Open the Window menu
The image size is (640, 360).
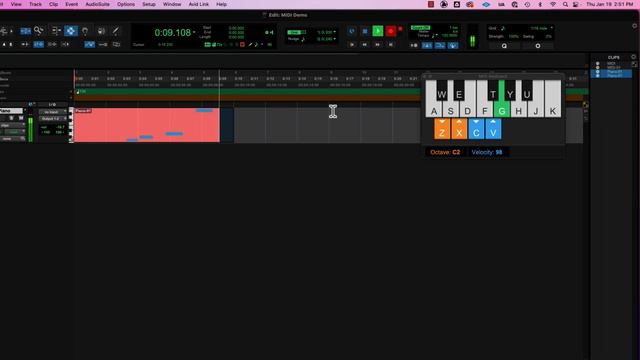172,4
